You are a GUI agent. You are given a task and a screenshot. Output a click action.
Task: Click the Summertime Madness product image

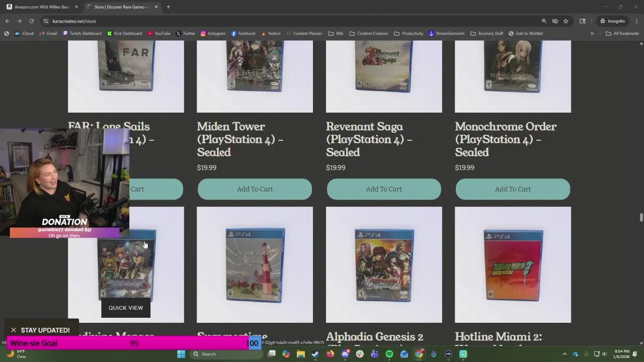point(255,264)
